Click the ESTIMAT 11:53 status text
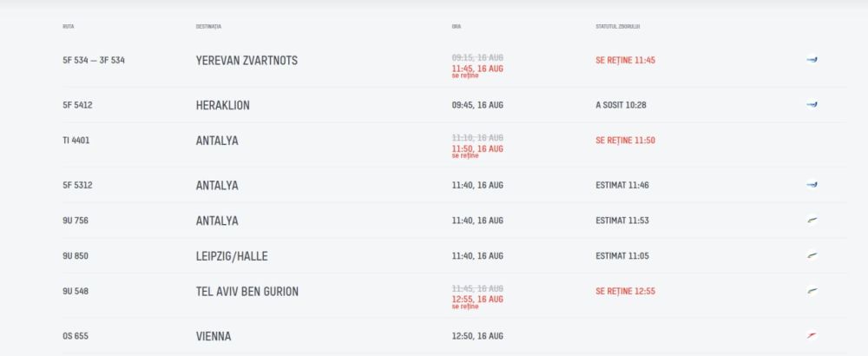The height and width of the screenshot is (356, 868). click(x=622, y=221)
